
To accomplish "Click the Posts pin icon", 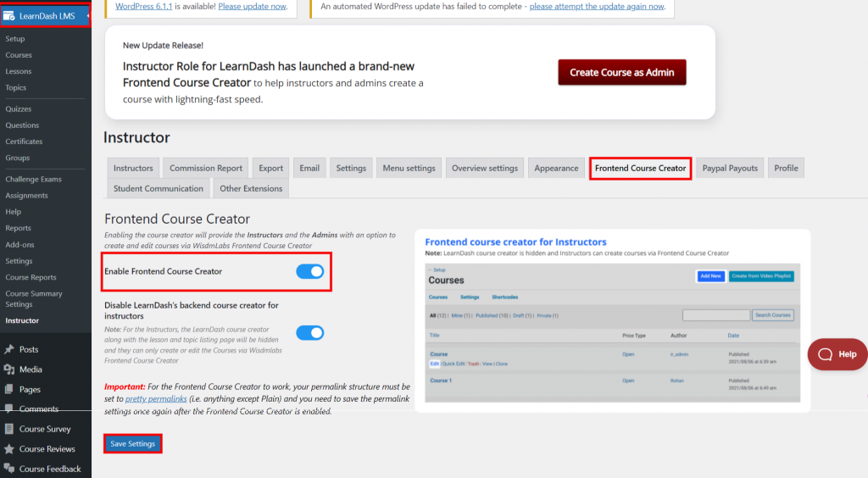I will pyautogui.click(x=8, y=350).
